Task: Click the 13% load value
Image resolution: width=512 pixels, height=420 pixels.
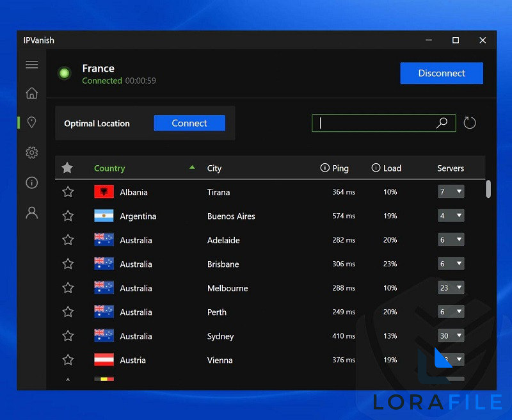Action: coord(390,336)
